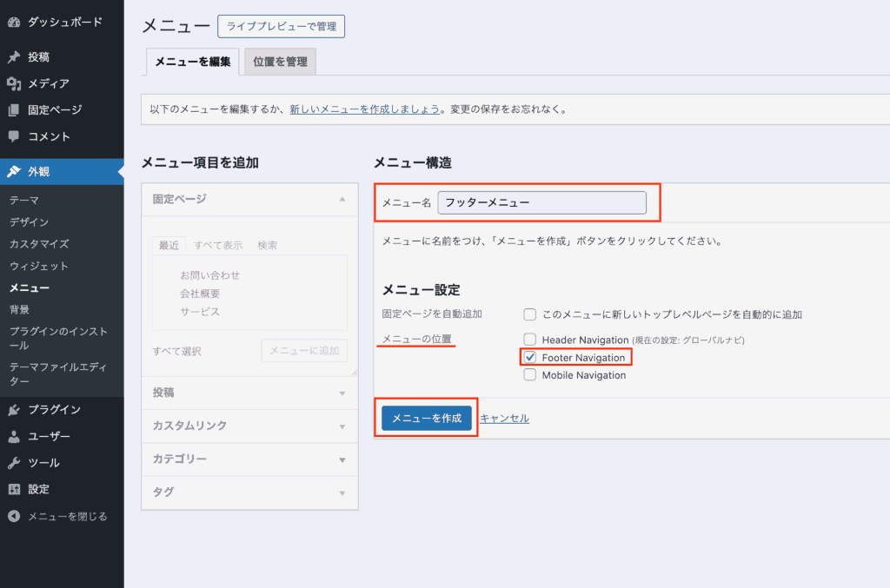This screenshot has width=890, height=588.
Task: Click the Dashboard gauge icon in sidebar
Action: click(x=14, y=22)
